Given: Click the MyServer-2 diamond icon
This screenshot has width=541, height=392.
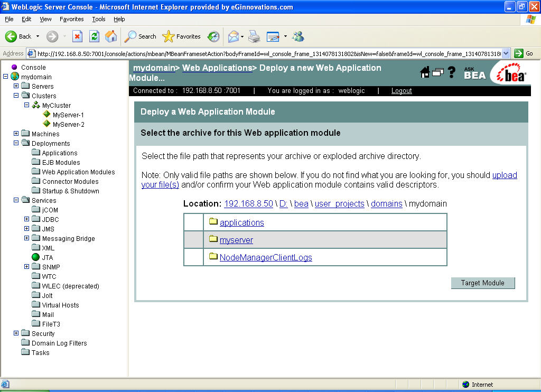Looking at the screenshot, I should point(47,124).
